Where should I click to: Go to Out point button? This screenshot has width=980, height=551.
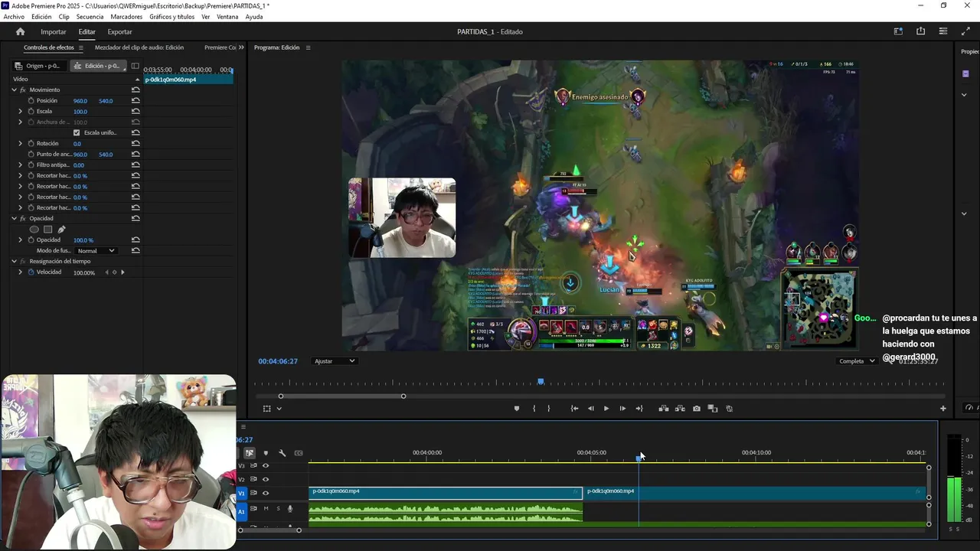pyautogui.click(x=639, y=409)
